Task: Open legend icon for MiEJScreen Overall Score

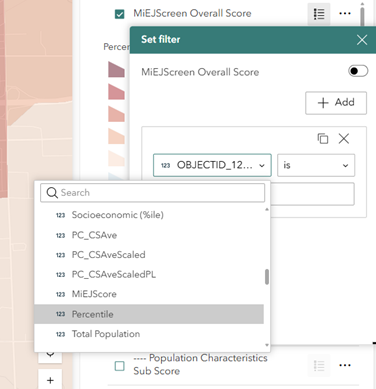Action: 319,14
